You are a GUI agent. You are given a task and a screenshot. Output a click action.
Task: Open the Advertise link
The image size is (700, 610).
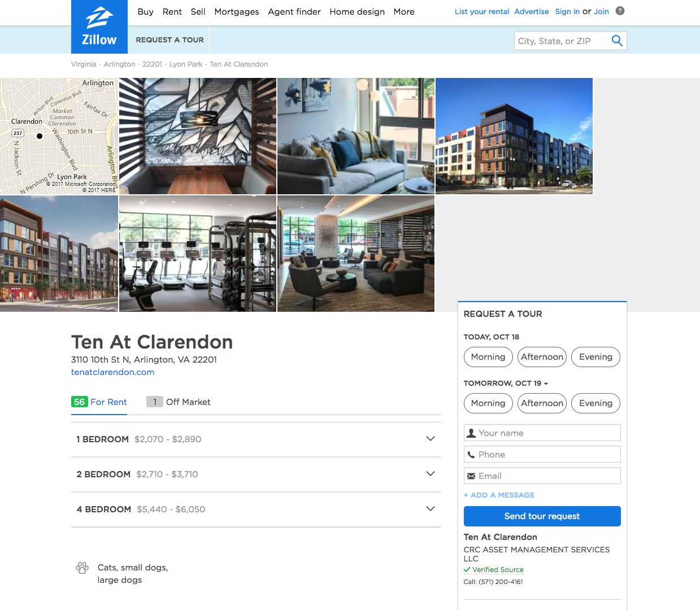click(532, 11)
